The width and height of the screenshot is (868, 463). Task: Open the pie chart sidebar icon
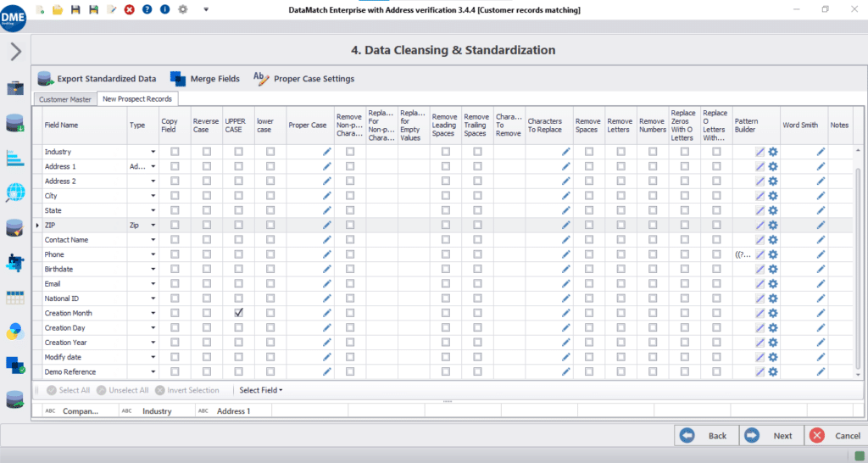[15, 332]
